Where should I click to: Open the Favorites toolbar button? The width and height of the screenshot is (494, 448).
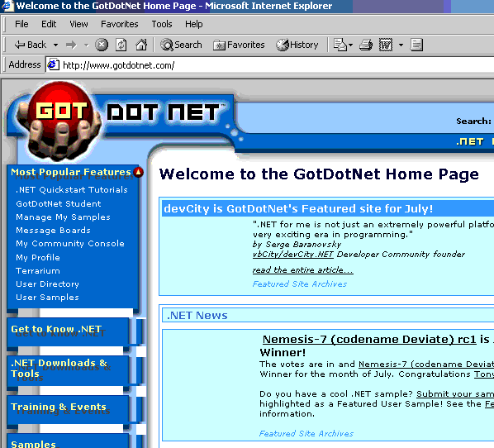click(x=239, y=45)
